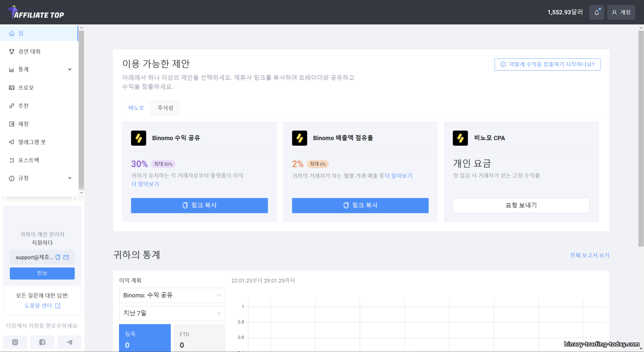Click the 비노모 CPA logo icon

[x=460, y=138]
